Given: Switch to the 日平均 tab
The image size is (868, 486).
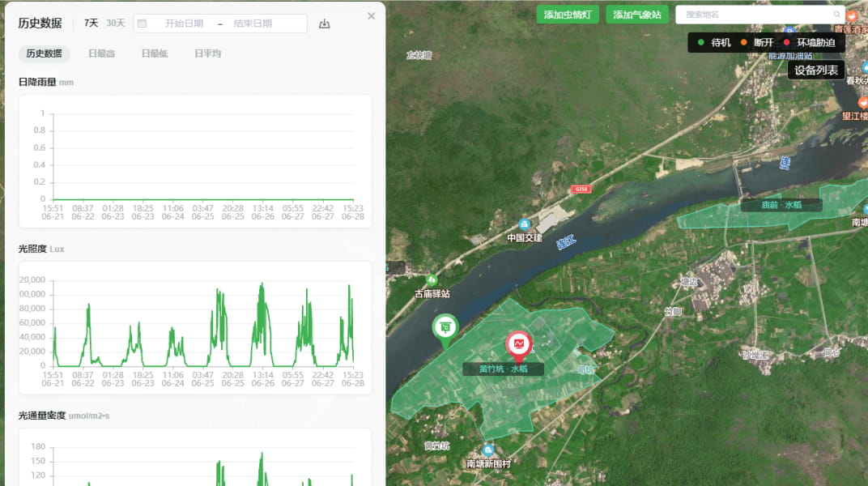Looking at the screenshot, I should pos(207,53).
